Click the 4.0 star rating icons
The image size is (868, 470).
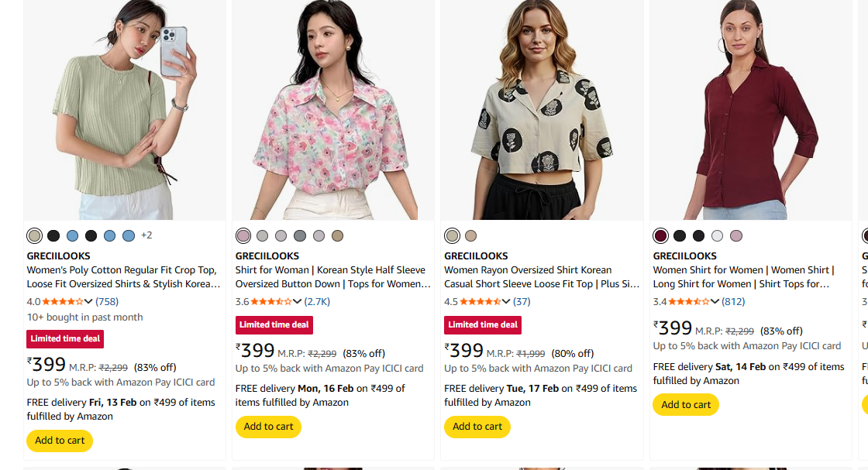[x=62, y=301]
